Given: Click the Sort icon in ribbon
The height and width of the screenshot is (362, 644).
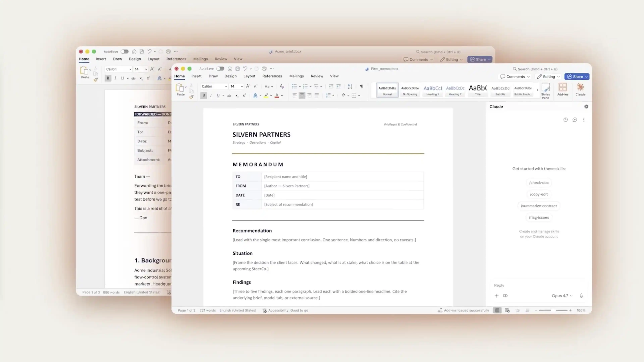Looking at the screenshot, I should tap(350, 86).
